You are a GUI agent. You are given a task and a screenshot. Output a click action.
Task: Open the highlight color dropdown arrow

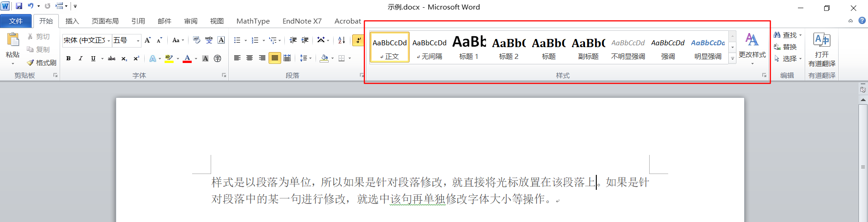(178, 58)
